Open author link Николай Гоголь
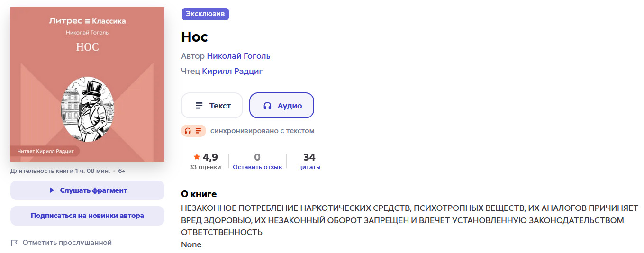 [x=238, y=56]
